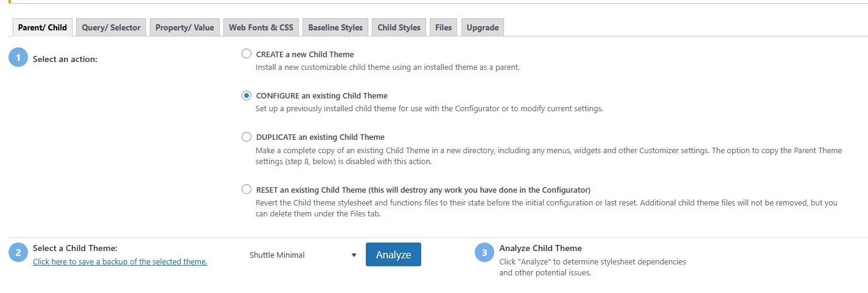This screenshot has height=293, width=868.
Task: Select CREATE a new Child Theme radio
Action: pyautogui.click(x=247, y=53)
